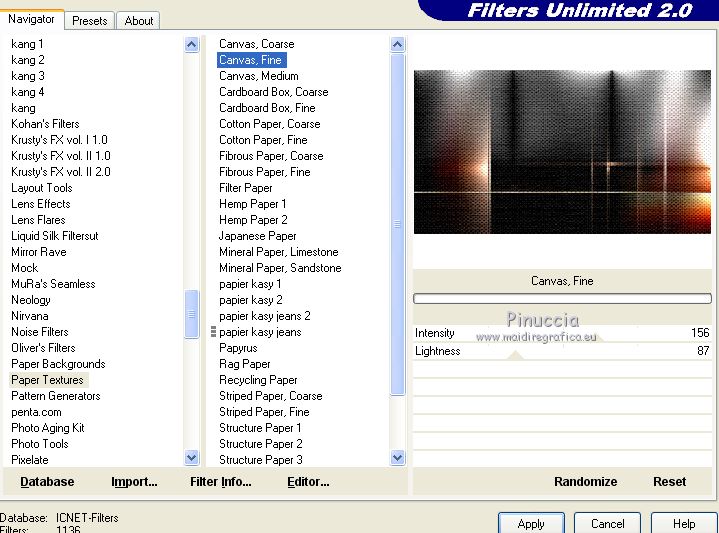Screen dimensions: 719x533
Task: Click the Import... button
Action: 134,482
